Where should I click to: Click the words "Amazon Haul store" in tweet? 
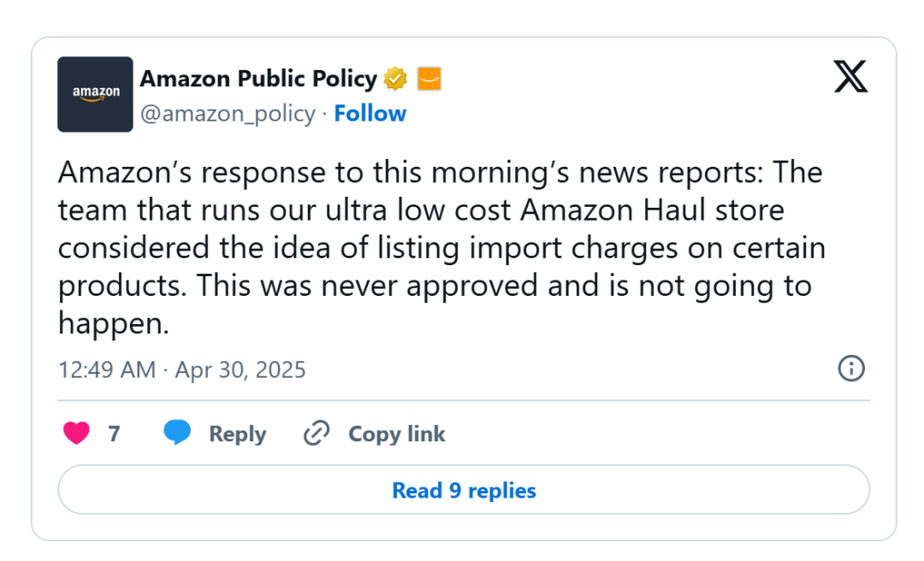click(x=652, y=210)
